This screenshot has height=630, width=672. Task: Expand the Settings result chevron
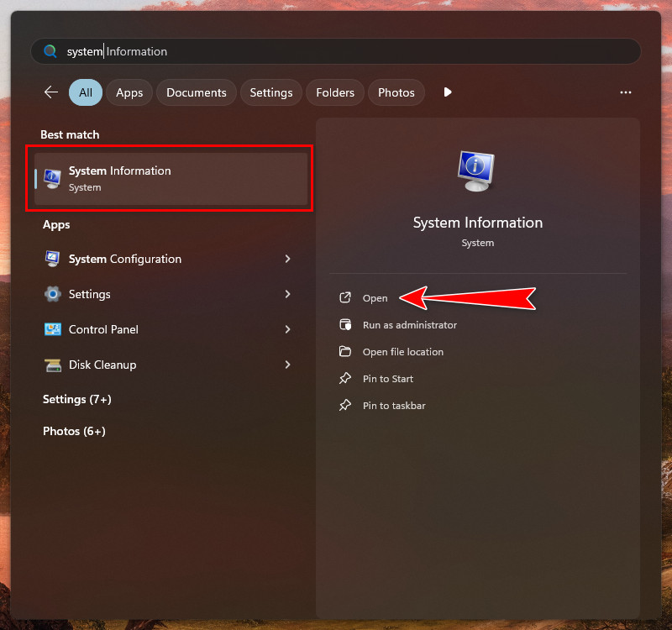click(x=287, y=294)
